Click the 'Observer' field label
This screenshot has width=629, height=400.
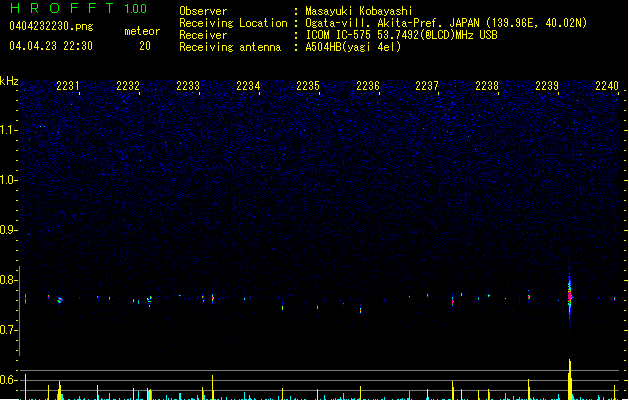click(203, 11)
